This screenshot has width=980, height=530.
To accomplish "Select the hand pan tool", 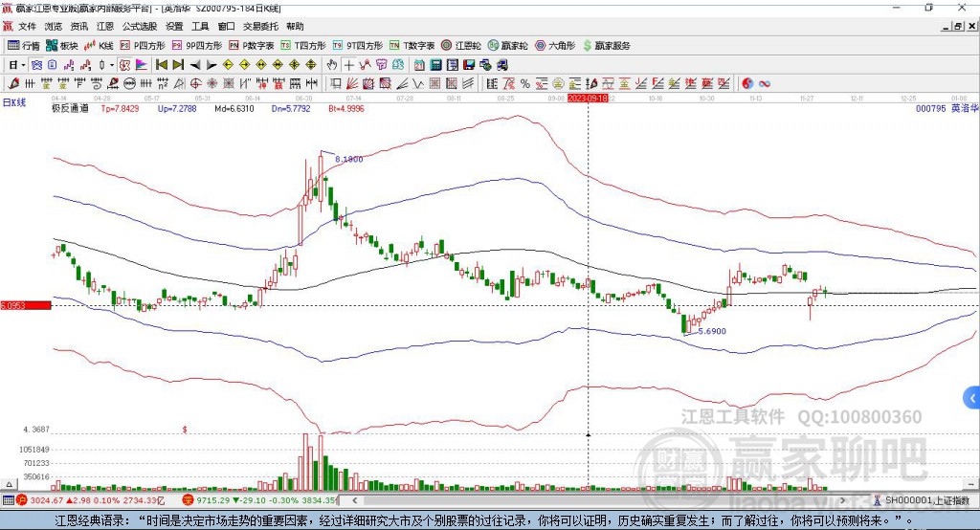I will [x=331, y=65].
